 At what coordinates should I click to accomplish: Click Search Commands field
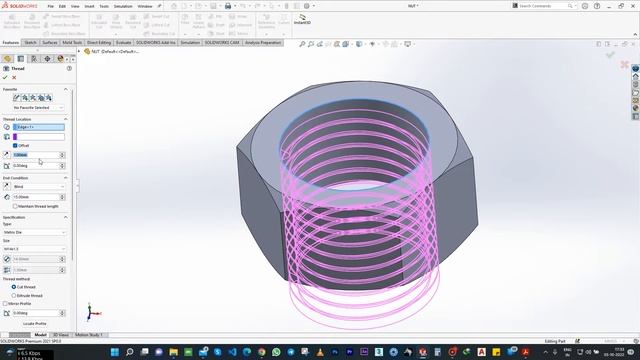pos(543,6)
